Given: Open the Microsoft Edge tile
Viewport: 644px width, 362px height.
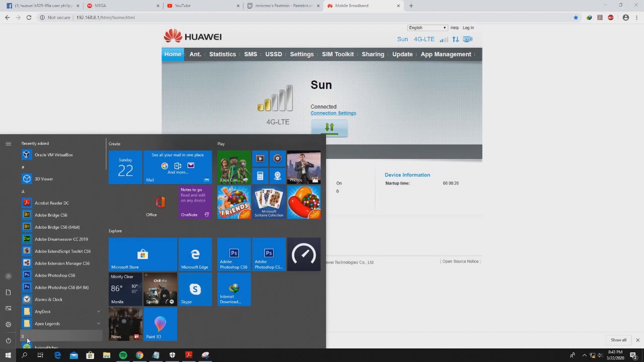Looking at the screenshot, I should coord(195,254).
